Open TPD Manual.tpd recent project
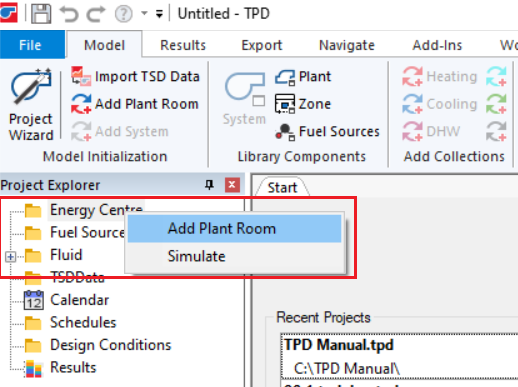 (339, 345)
